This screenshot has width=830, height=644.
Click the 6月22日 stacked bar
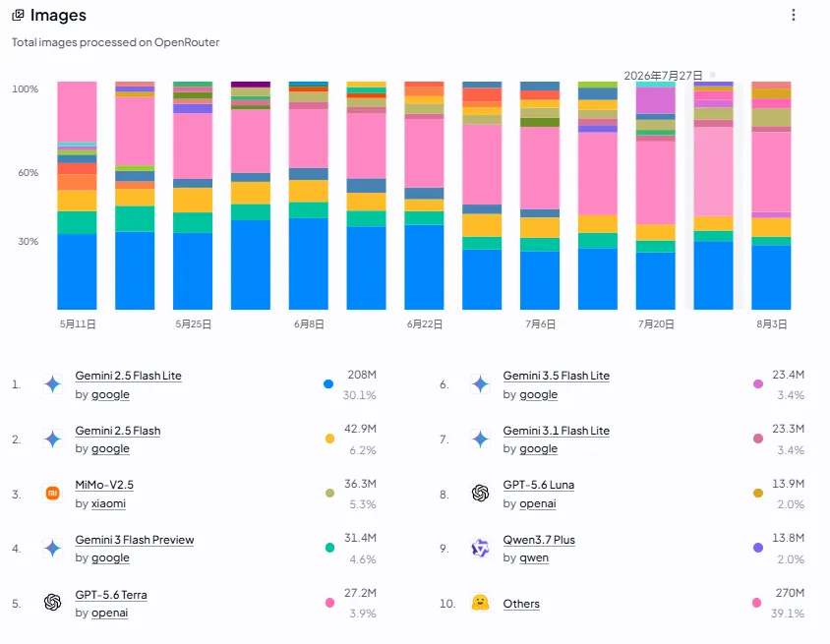click(x=424, y=196)
